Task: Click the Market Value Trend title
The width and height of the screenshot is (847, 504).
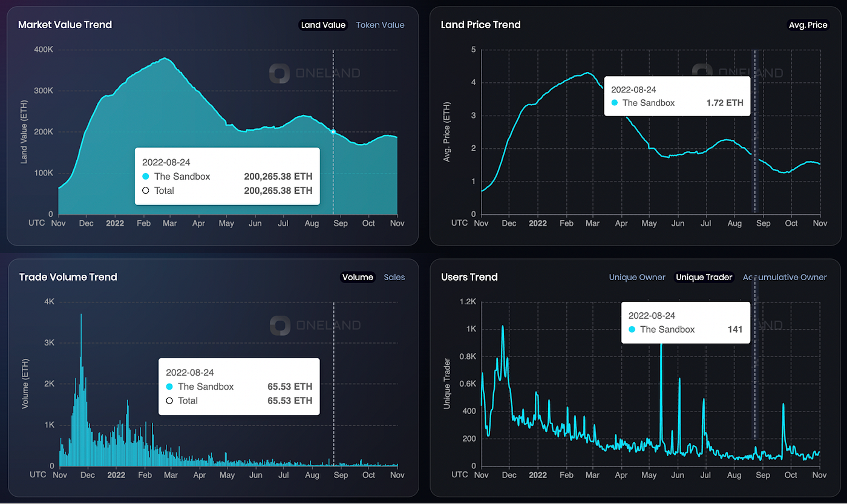Action: 65,25
